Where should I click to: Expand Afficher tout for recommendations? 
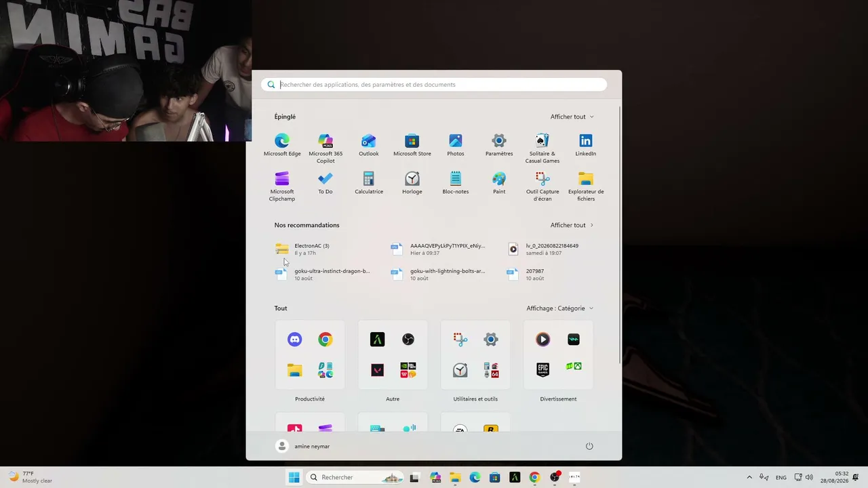point(572,225)
